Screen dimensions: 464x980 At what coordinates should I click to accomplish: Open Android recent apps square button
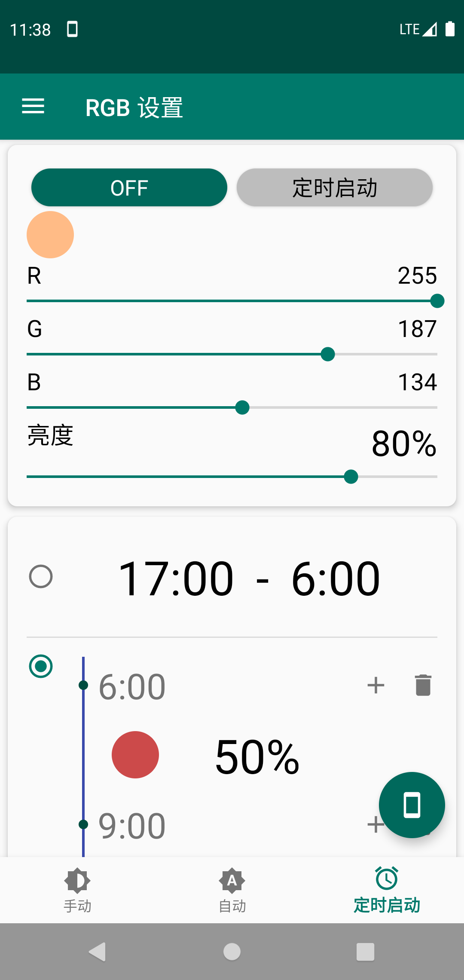pos(365,952)
